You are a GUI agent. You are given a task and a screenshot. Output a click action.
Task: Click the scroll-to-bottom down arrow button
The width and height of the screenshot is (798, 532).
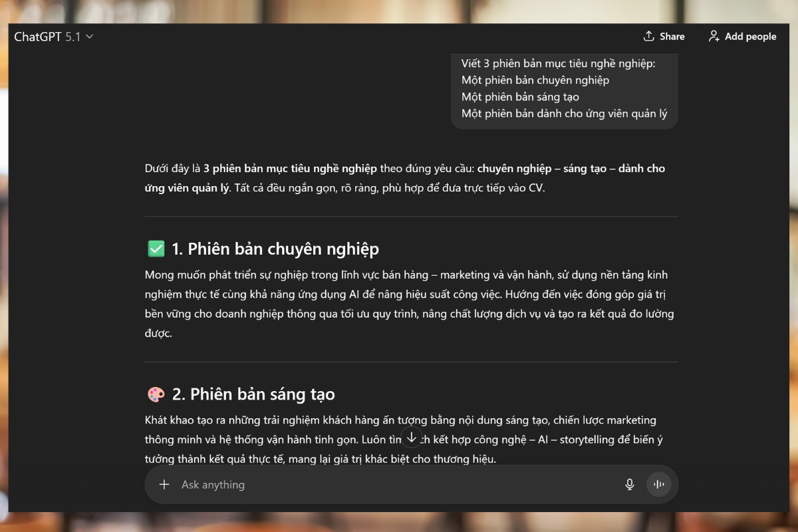pos(412,438)
